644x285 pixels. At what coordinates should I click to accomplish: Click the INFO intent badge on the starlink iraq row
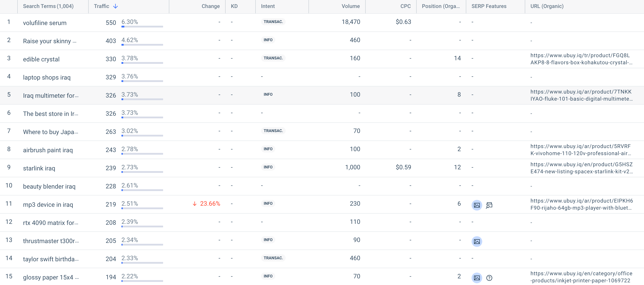(268, 167)
